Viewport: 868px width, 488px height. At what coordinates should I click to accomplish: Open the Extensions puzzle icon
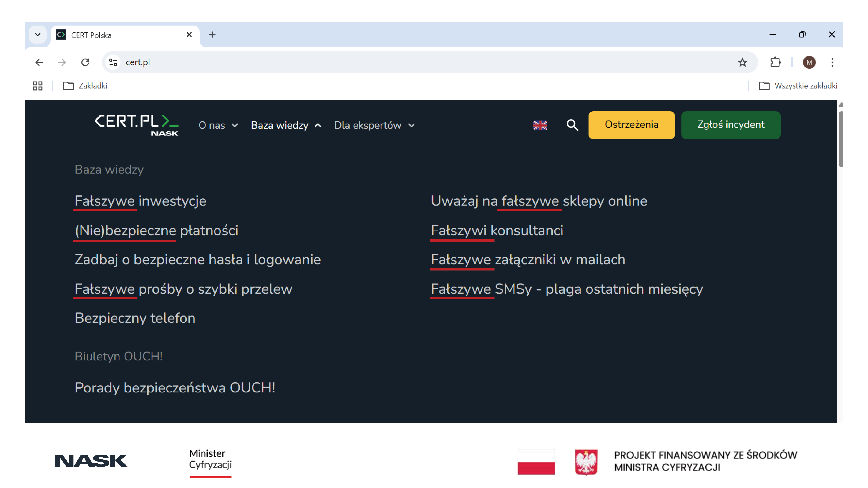(775, 62)
